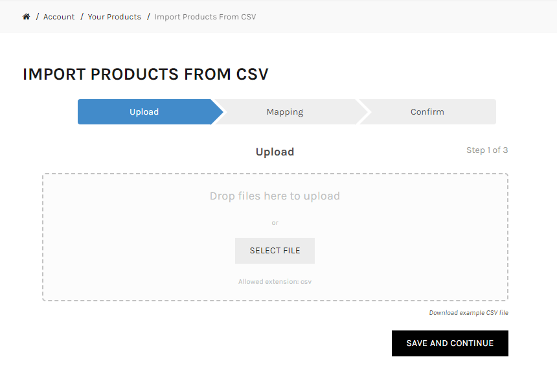Click the IMPORT PRODUCTS FROM CSV page title
The image size is (557, 392).
coord(146,75)
